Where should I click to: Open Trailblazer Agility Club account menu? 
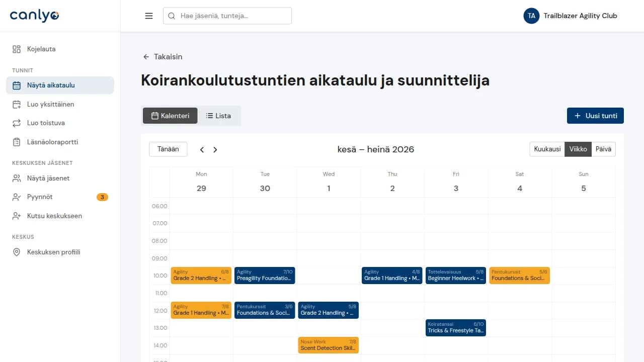click(571, 16)
